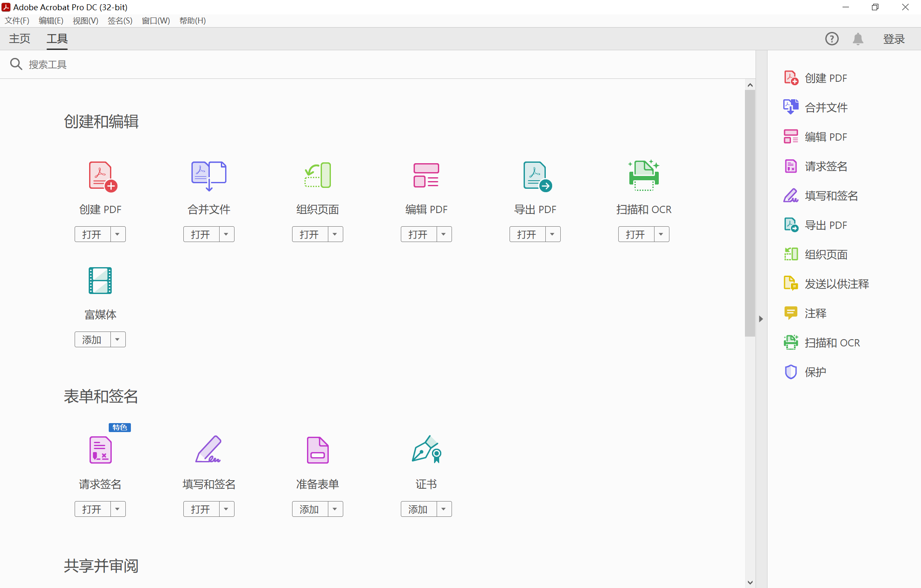Open the 文件(F) menu
Viewport: 921px width, 588px height.
point(17,21)
